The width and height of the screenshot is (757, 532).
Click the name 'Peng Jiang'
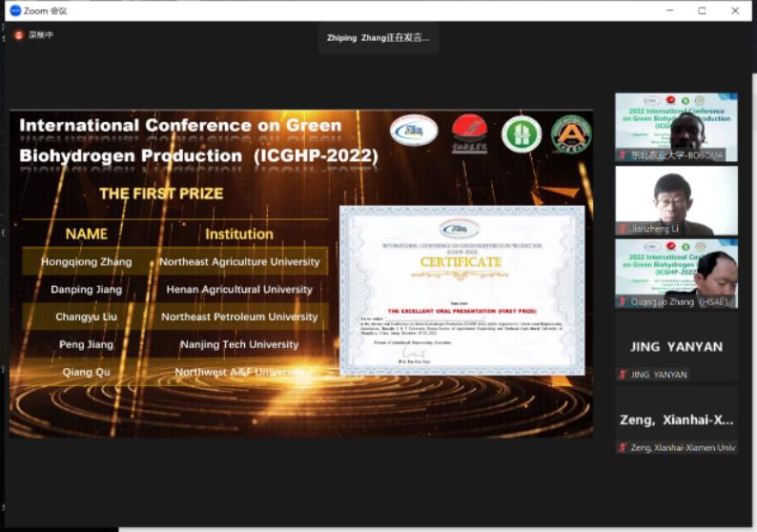87,344
